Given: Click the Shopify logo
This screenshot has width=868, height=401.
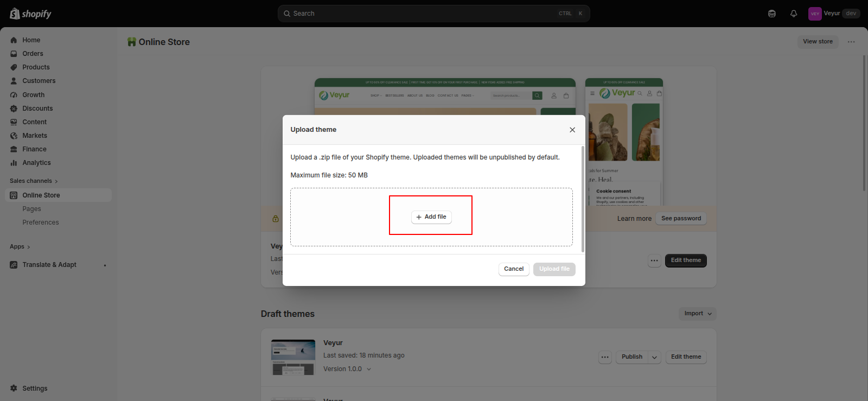Looking at the screenshot, I should 30,14.
